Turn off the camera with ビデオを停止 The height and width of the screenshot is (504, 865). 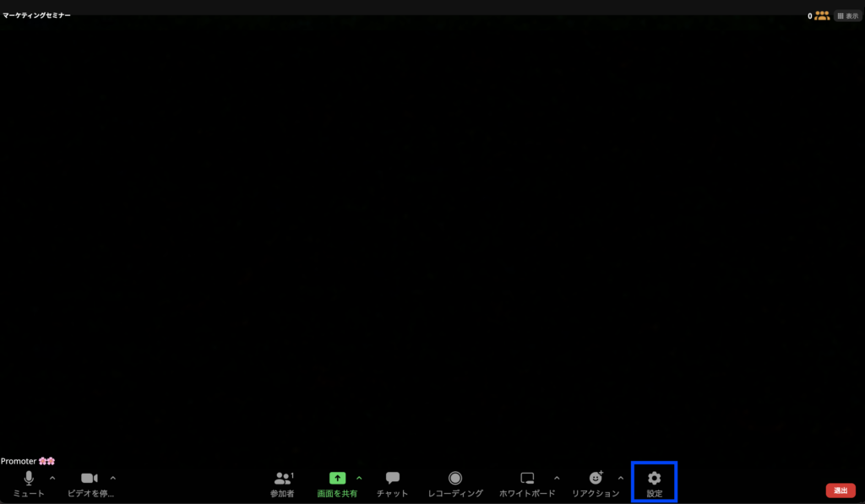click(x=90, y=479)
